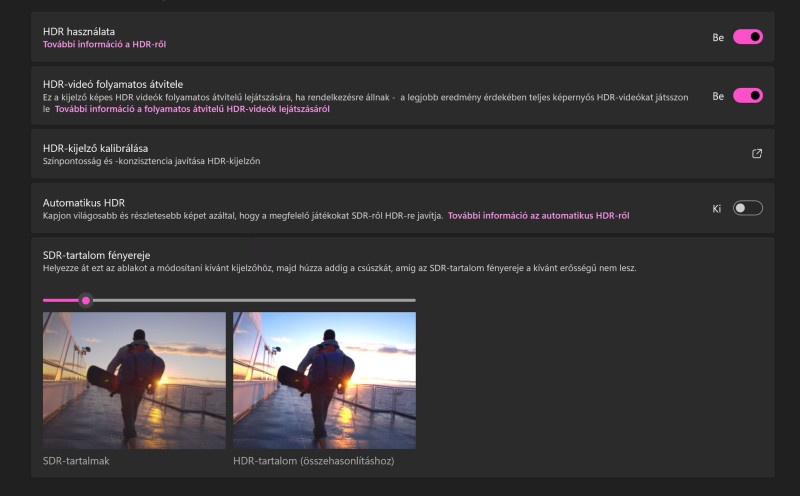This screenshot has height=496, width=800.
Task: Click the SDR-tartalom fényereje heading
Action: 96,255
